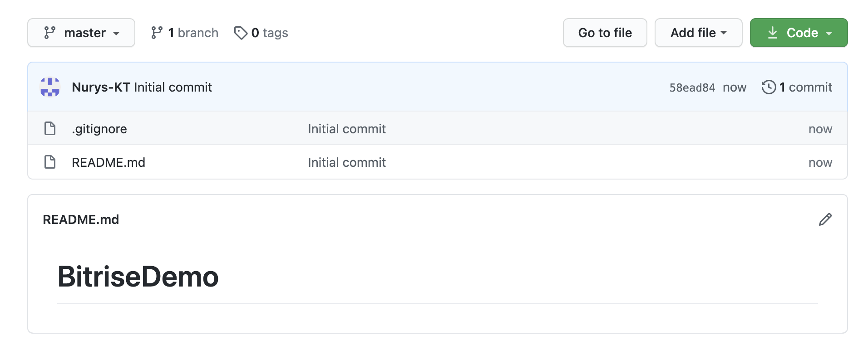
Task: View the 1 branch link
Action: click(x=185, y=33)
